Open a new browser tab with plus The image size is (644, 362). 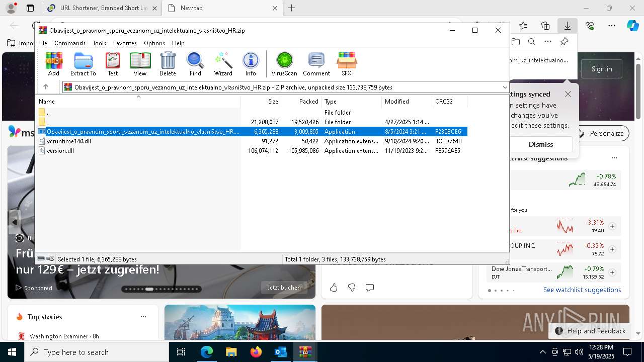point(292,8)
